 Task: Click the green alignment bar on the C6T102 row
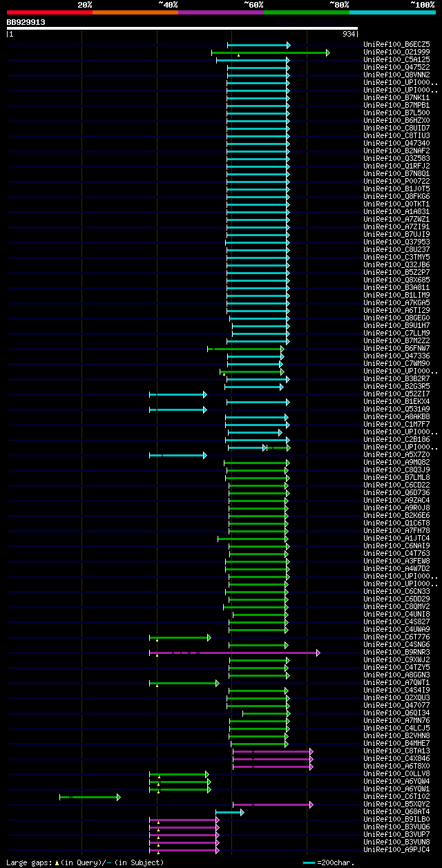[x=90, y=797]
